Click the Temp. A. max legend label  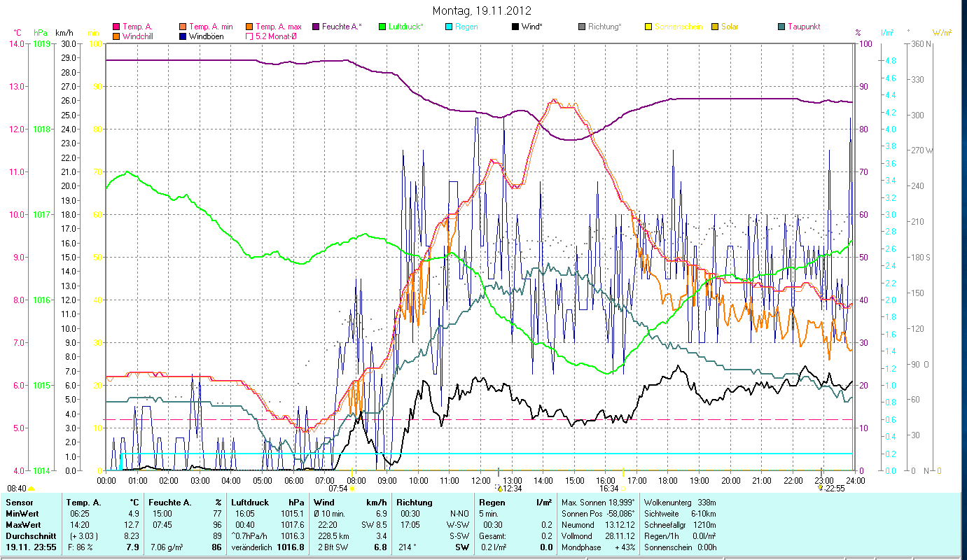[x=279, y=27]
